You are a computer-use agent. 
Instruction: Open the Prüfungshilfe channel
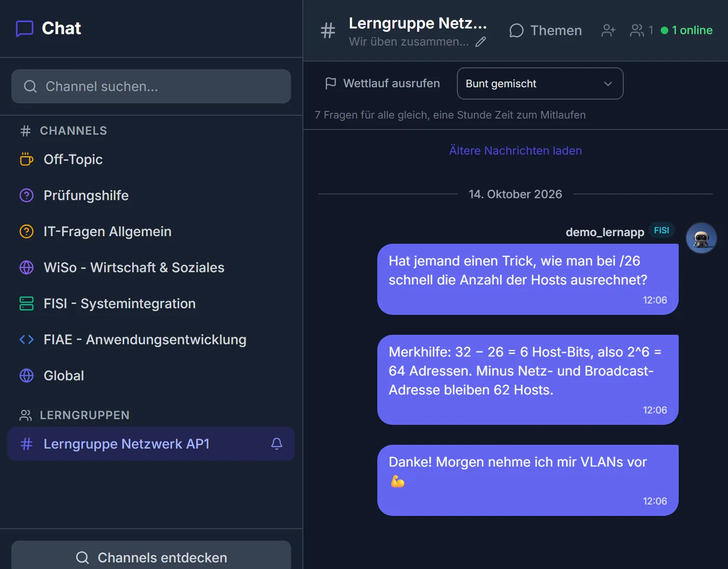151,196
